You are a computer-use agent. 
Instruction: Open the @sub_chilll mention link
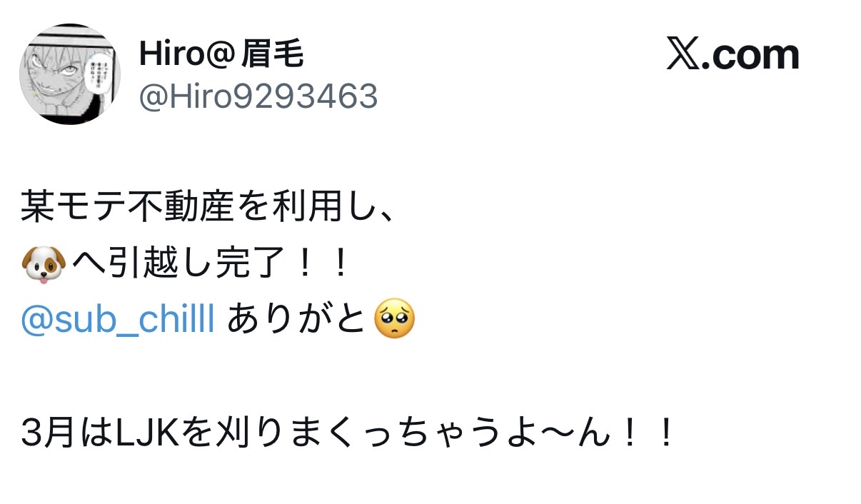119,321
